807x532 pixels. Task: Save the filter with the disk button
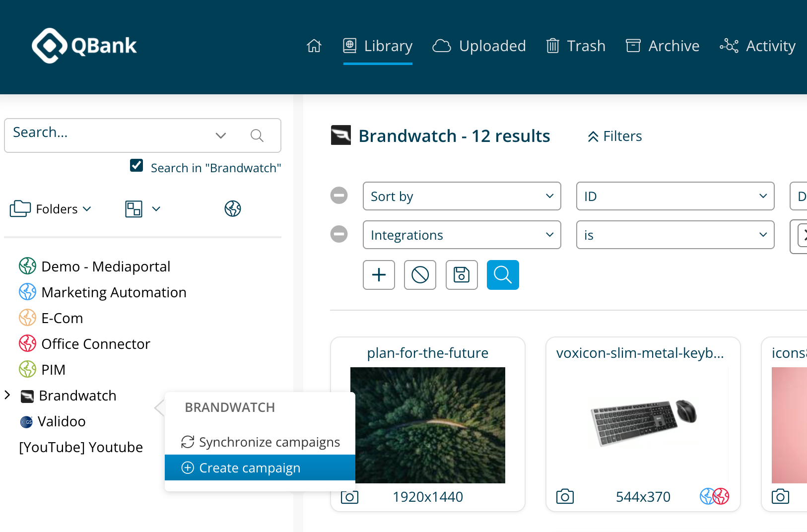[462, 275]
